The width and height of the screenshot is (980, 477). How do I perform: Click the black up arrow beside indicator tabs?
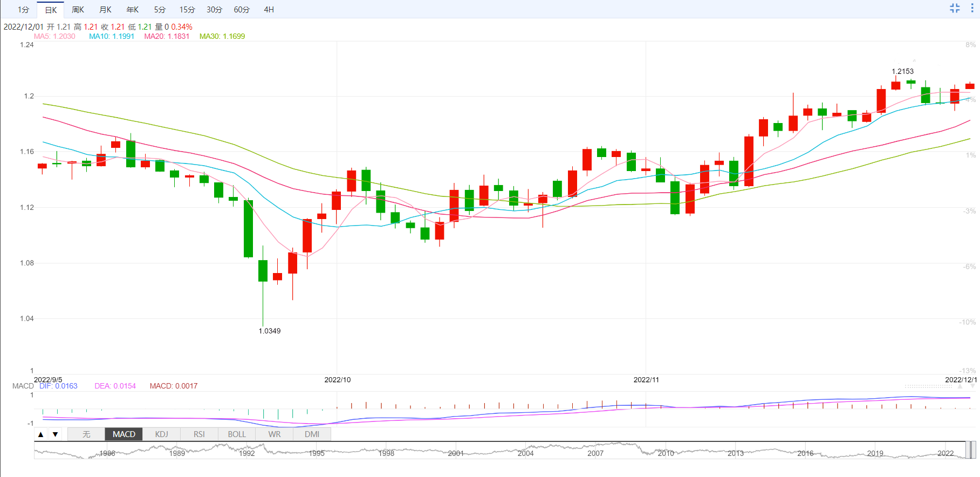tap(41, 434)
